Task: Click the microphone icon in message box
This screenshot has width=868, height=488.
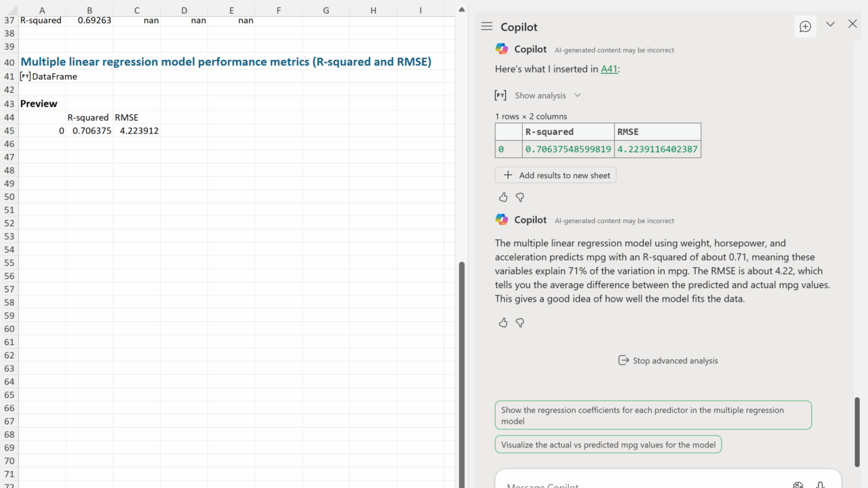Action: [x=820, y=484]
